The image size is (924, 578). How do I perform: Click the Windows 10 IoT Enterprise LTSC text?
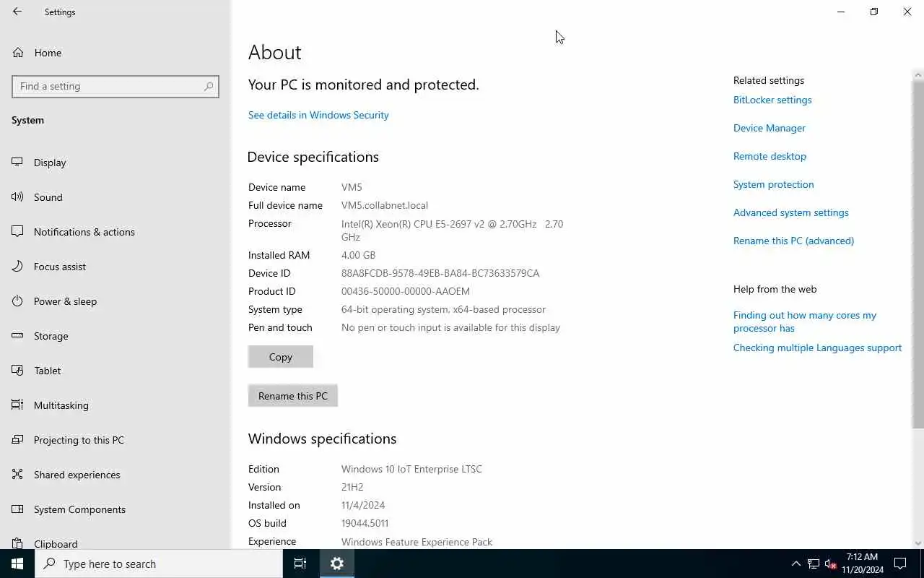point(411,469)
